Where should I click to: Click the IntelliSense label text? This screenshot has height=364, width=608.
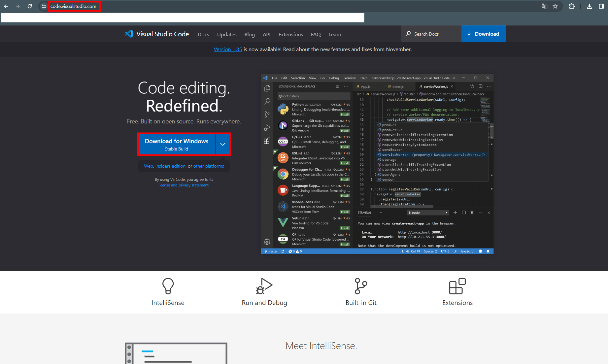pos(168,303)
